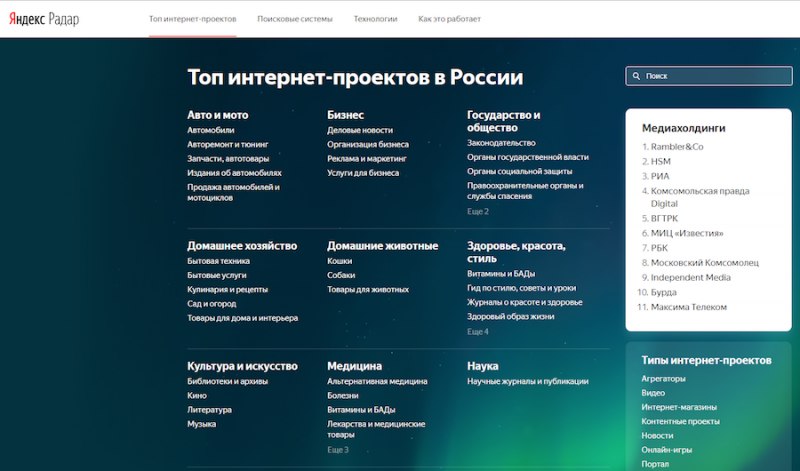800x471 pixels.
Task: Select Independent Media entry
Action: [690, 278]
